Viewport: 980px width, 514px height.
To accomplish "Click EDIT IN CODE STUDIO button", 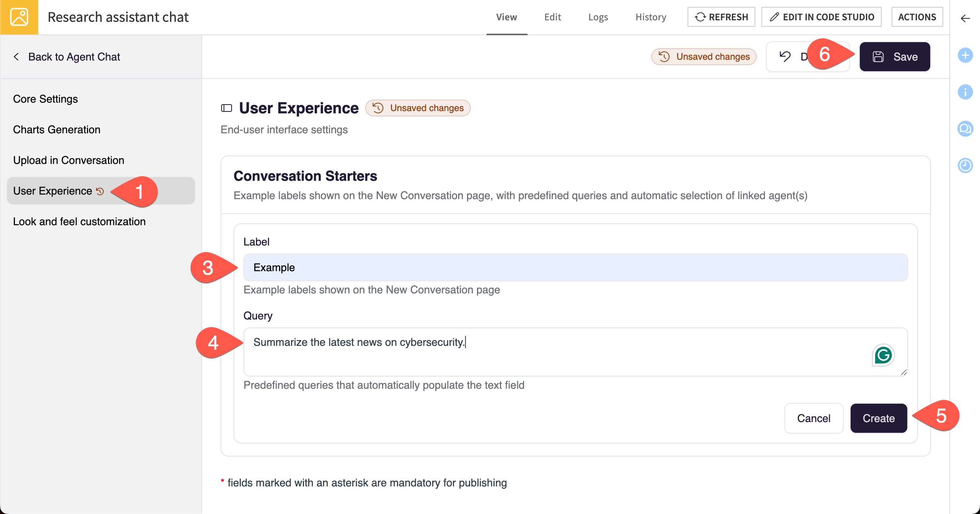I will click(822, 17).
